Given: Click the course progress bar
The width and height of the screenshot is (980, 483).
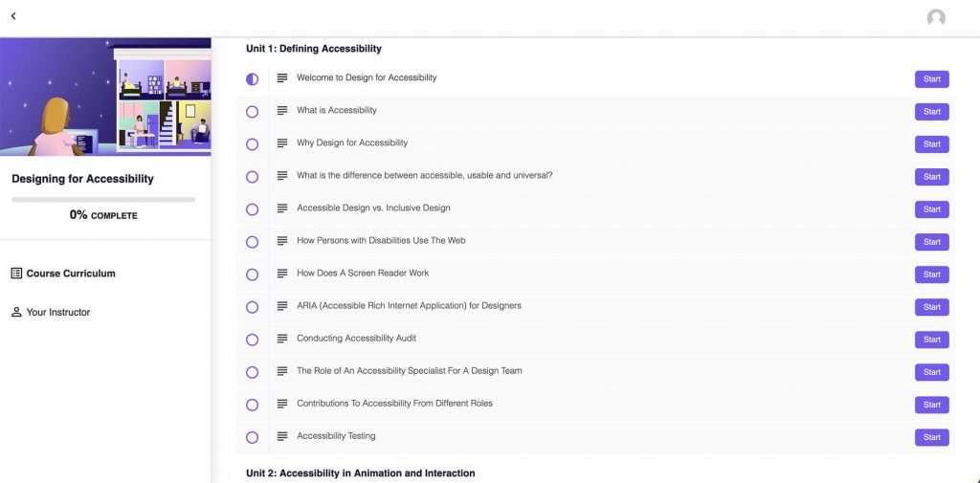Looking at the screenshot, I should point(103,200).
